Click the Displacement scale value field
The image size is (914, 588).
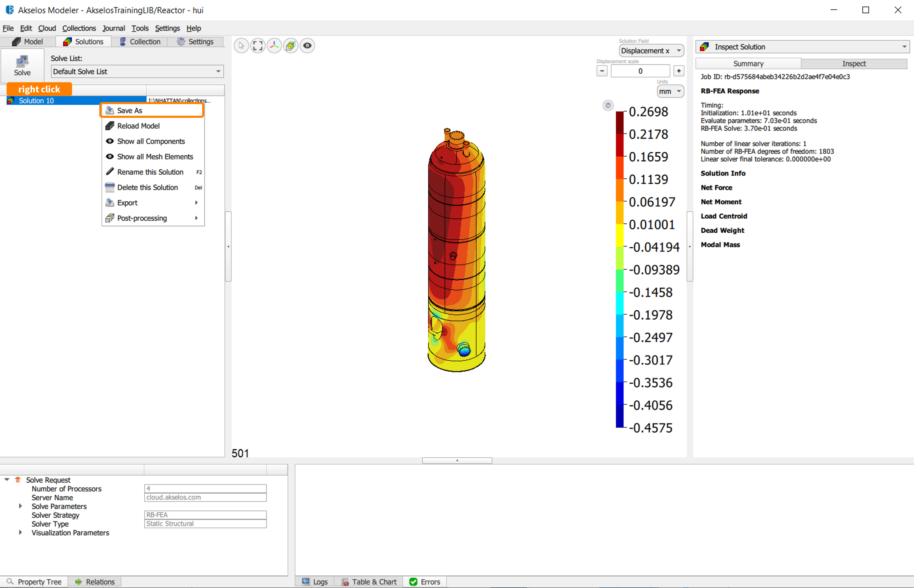pos(640,71)
